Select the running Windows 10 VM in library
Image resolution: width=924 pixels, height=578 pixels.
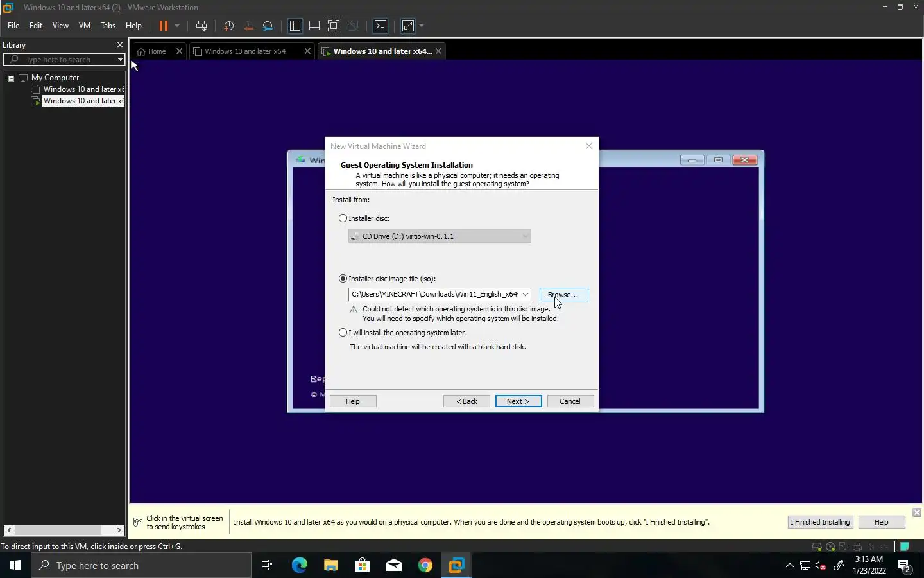click(x=83, y=101)
